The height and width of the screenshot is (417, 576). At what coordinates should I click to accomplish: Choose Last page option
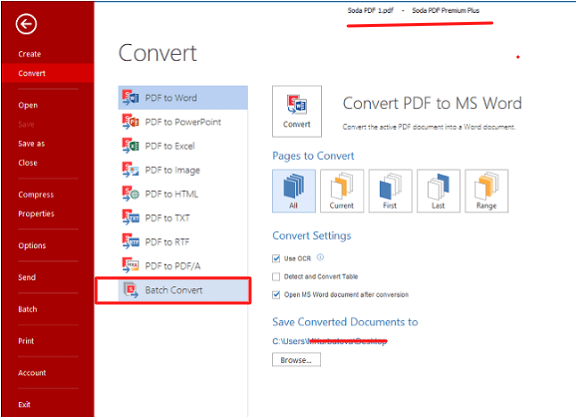(x=438, y=191)
